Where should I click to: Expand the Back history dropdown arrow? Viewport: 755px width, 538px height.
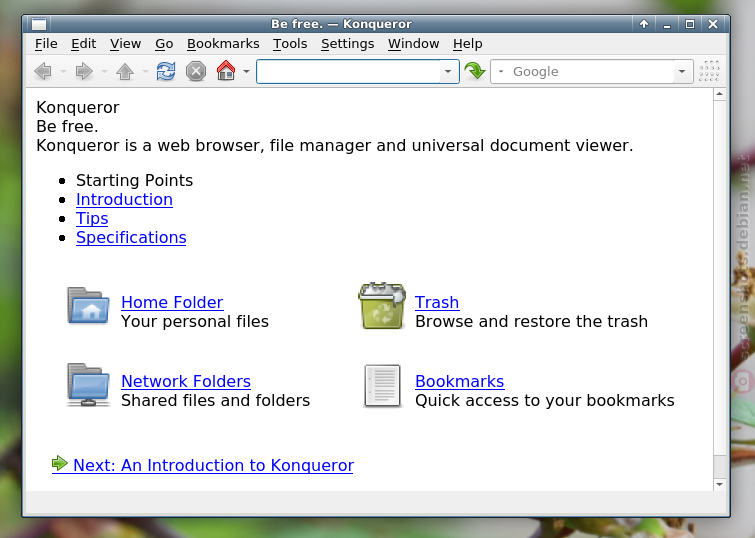point(63,72)
